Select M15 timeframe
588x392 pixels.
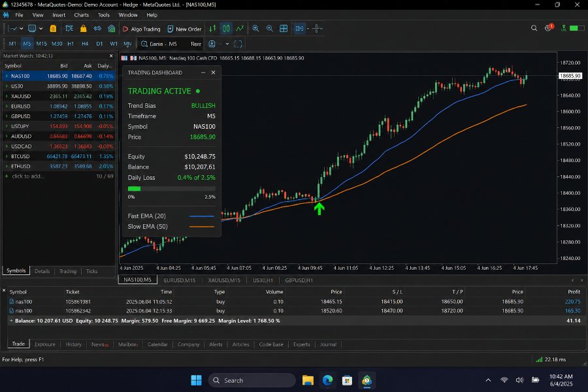(x=42, y=44)
